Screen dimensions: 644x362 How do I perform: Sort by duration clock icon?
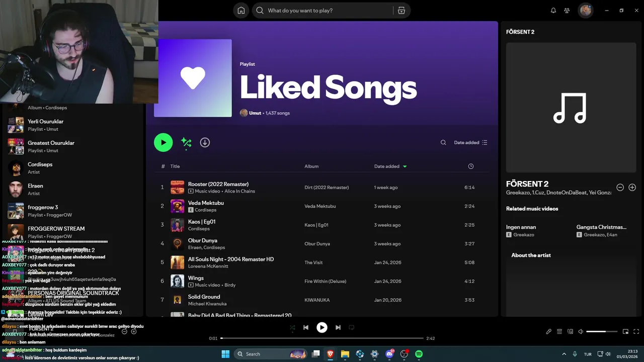pos(471,166)
